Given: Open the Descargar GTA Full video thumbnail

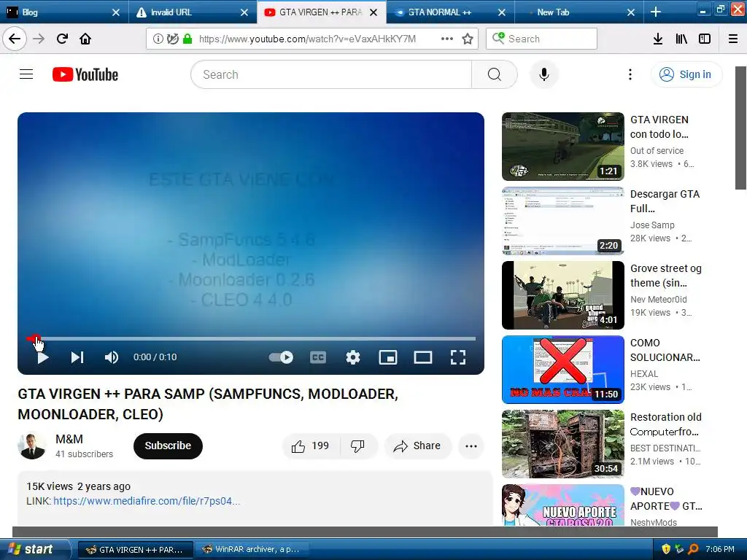Looking at the screenshot, I should pyautogui.click(x=562, y=221).
